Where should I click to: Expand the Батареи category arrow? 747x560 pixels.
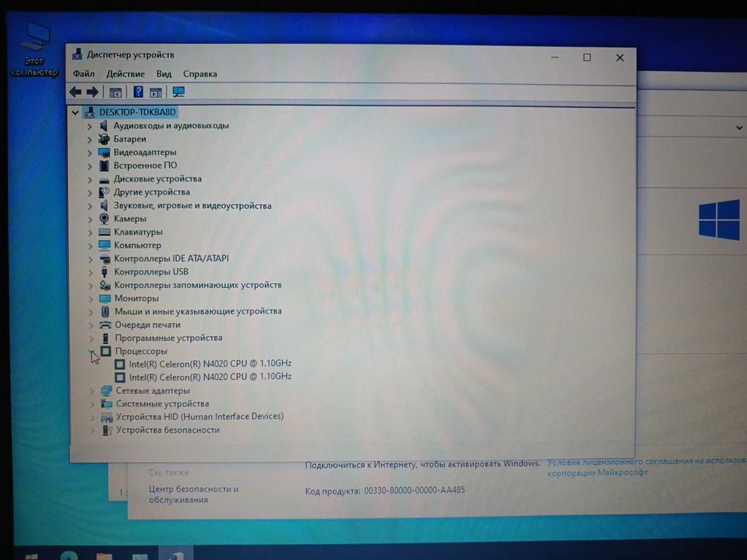pyautogui.click(x=90, y=139)
